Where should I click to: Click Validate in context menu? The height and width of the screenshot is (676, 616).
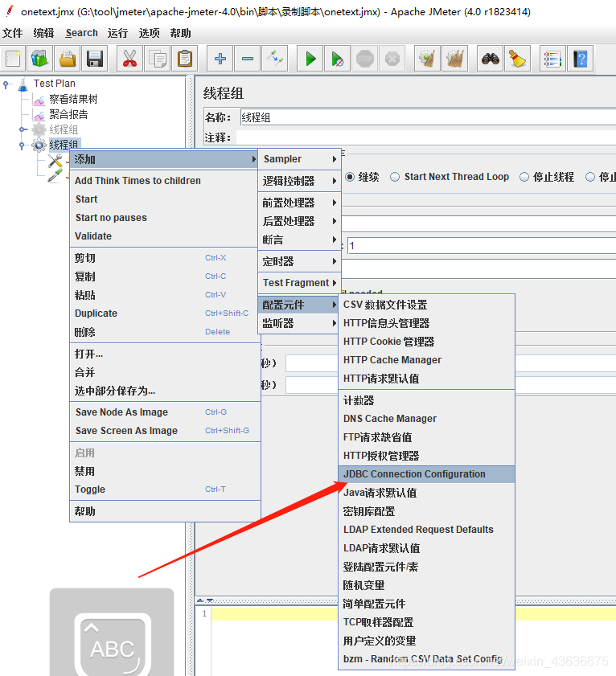coord(164,236)
